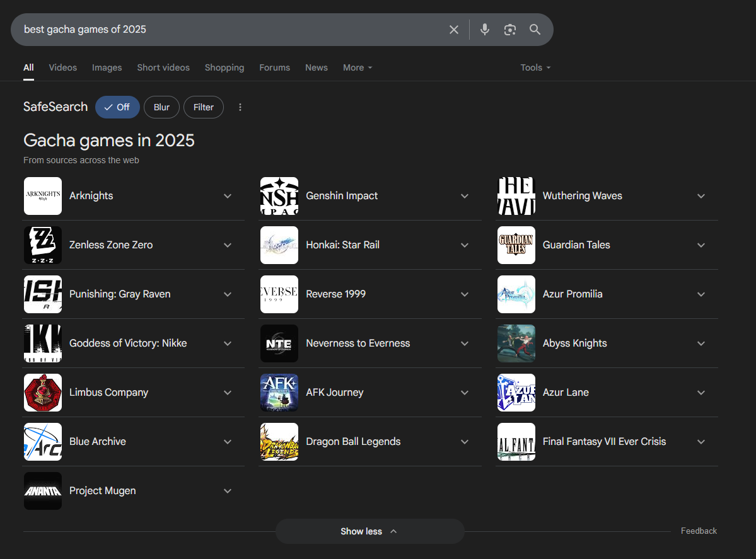
Task: Select the All results tab
Action: [28, 67]
